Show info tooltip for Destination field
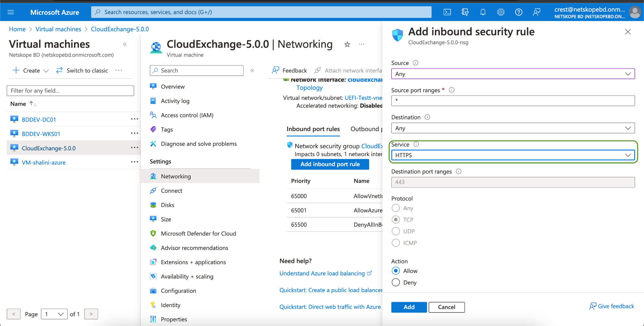This screenshot has width=644, height=326. coord(427,117)
